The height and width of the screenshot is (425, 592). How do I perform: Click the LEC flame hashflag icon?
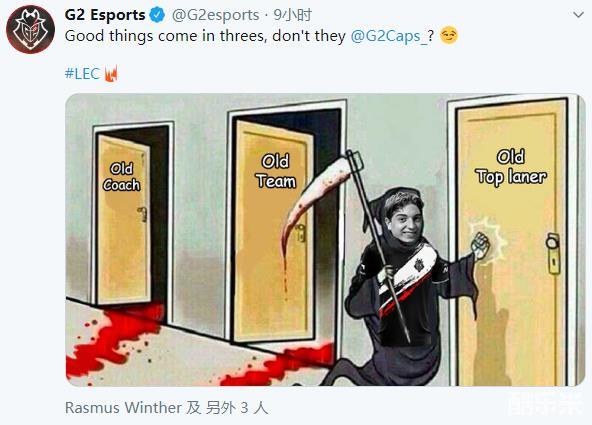[x=111, y=74]
